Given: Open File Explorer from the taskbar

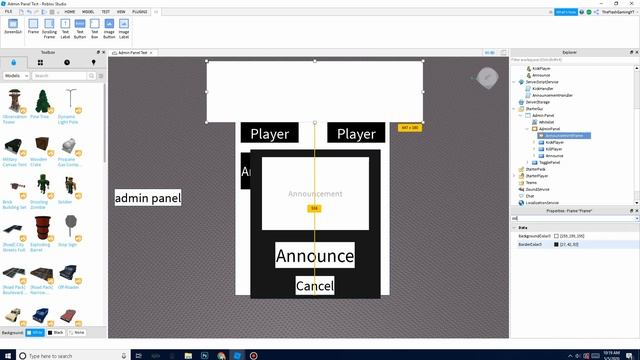Looking at the screenshot, I should tap(188, 356).
